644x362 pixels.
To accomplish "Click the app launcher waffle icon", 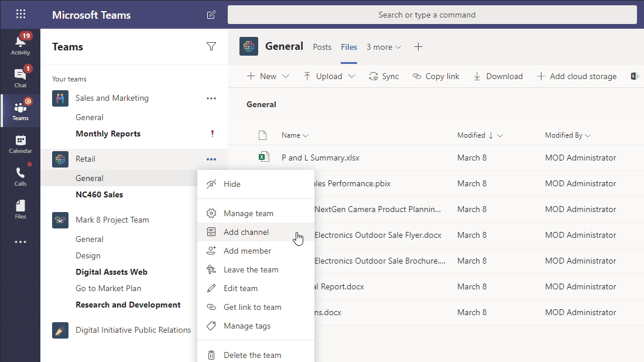I will point(20,13).
